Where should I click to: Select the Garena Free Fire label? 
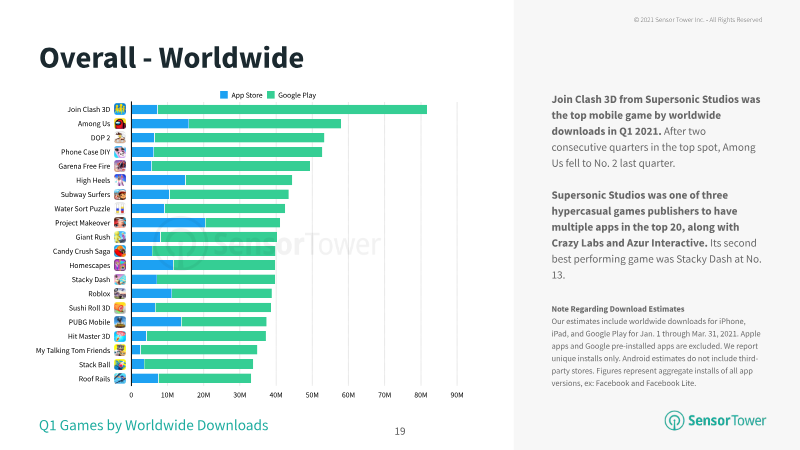click(84, 166)
